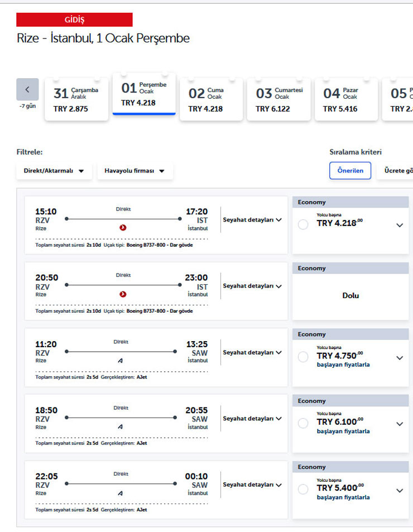Switch sorting to Ücrete göre

(x=397, y=170)
